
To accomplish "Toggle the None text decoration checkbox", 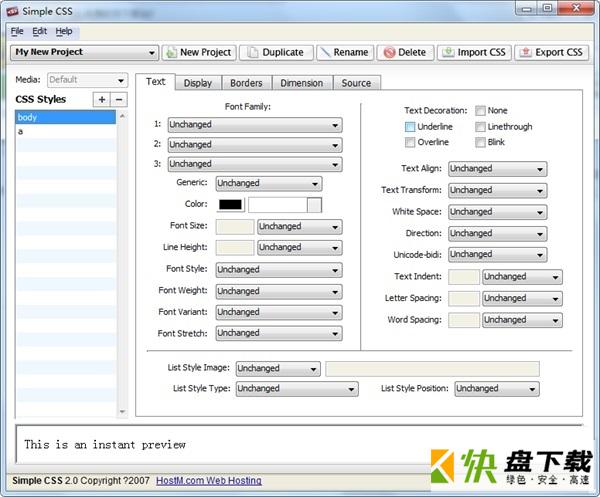I will click(480, 111).
